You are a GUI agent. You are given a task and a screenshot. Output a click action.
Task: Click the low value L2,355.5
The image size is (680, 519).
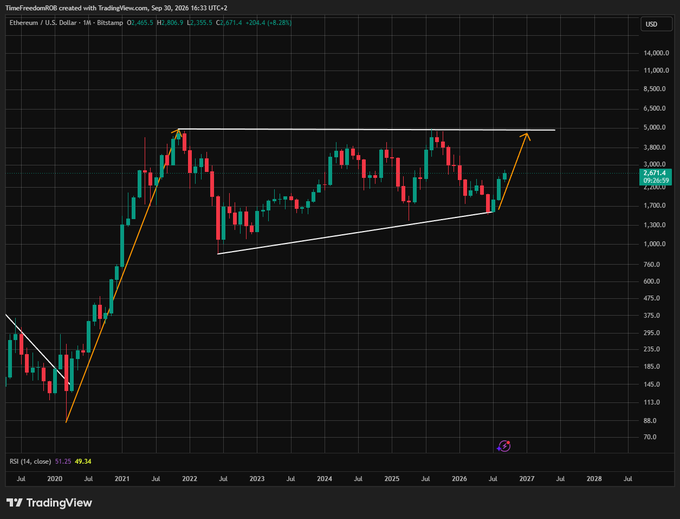coord(199,23)
